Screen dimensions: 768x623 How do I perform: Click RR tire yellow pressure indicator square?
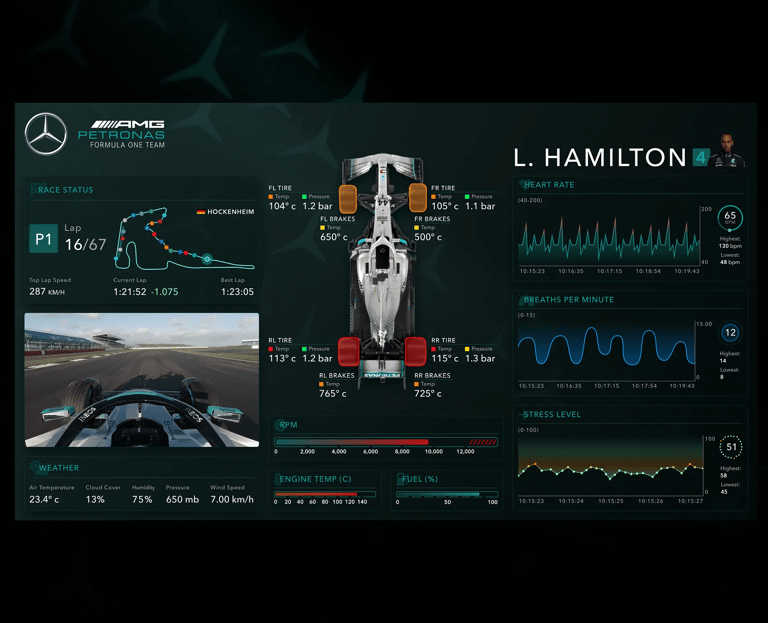click(x=467, y=349)
